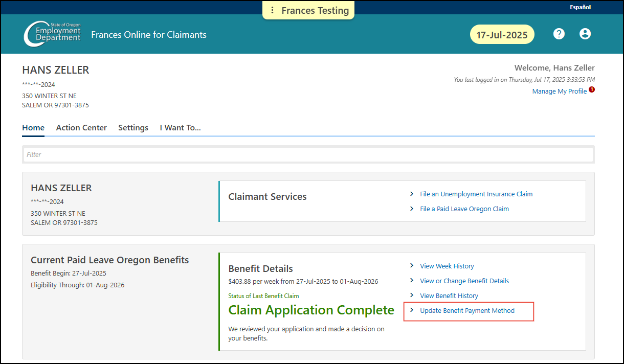
Task: Click chevron beside View Benefit History
Action: pos(412,295)
